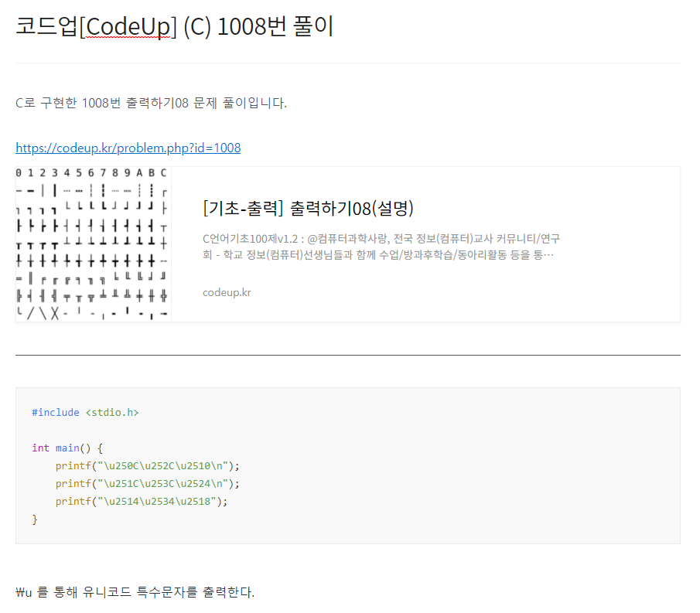Click the post title 코드업[CodeUp] (C) 1008번 풀이
Image resolution: width=700 pixels, height=613 pixels.
pyautogui.click(x=175, y=26)
